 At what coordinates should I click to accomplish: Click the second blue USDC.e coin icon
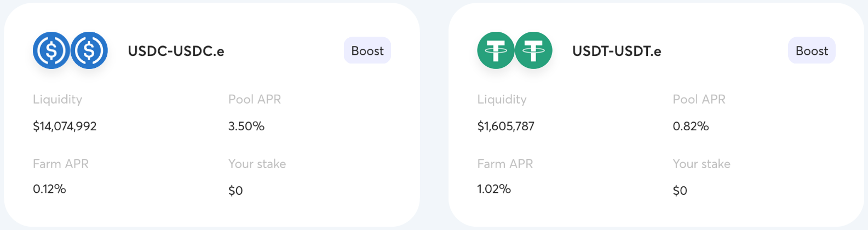tap(89, 50)
